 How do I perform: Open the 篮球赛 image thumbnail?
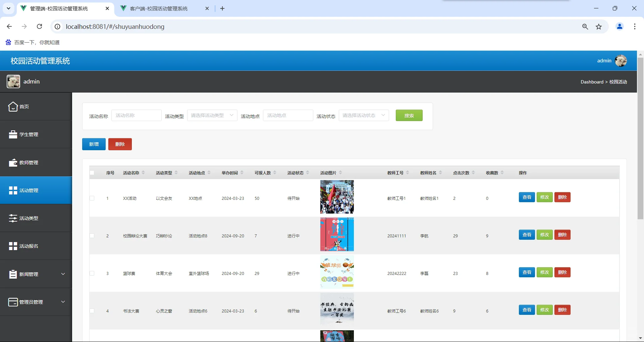tap(337, 272)
